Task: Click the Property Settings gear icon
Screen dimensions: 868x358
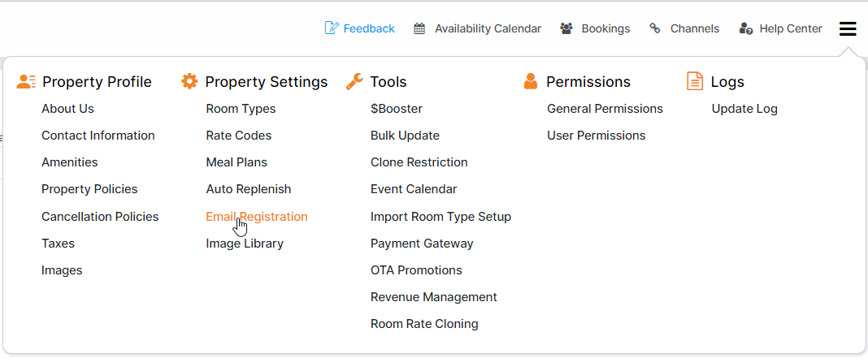Action: click(x=189, y=81)
